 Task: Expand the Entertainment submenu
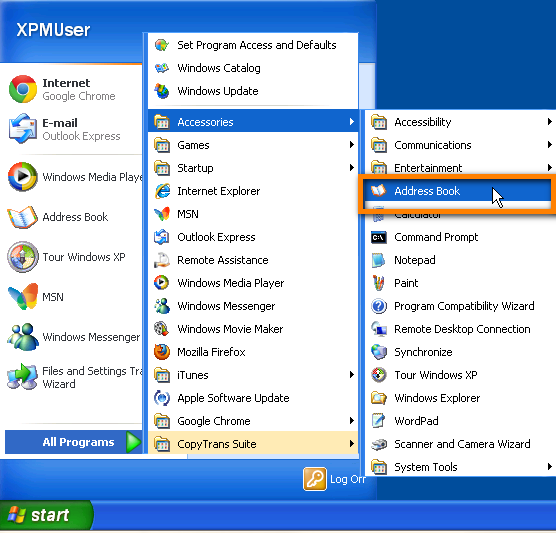point(460,167)
